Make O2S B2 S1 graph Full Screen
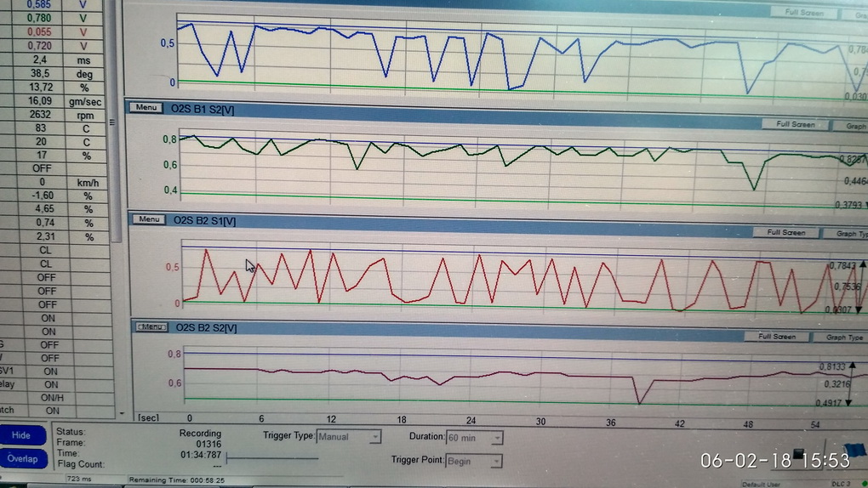868x488 pixels. tap(786, 232)
